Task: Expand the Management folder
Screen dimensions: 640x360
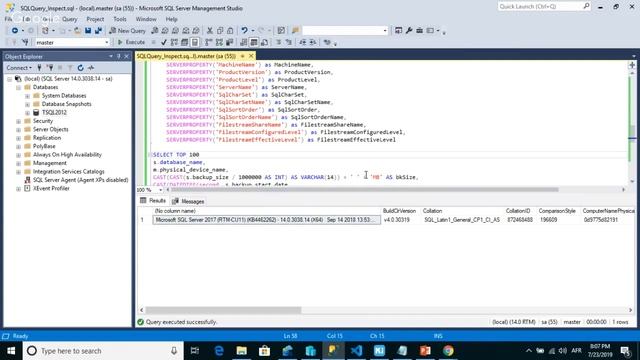Action: pyautogui.click(x=18, y=163)
